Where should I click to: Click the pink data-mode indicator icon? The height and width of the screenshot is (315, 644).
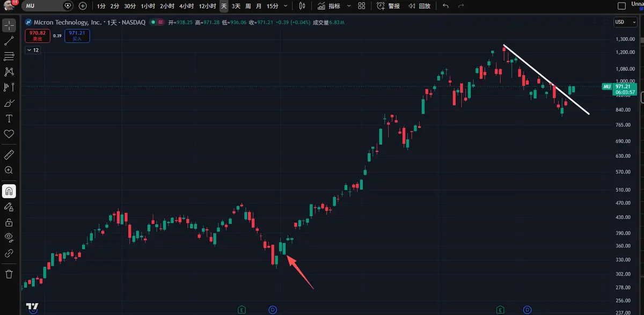coord(160,23)
